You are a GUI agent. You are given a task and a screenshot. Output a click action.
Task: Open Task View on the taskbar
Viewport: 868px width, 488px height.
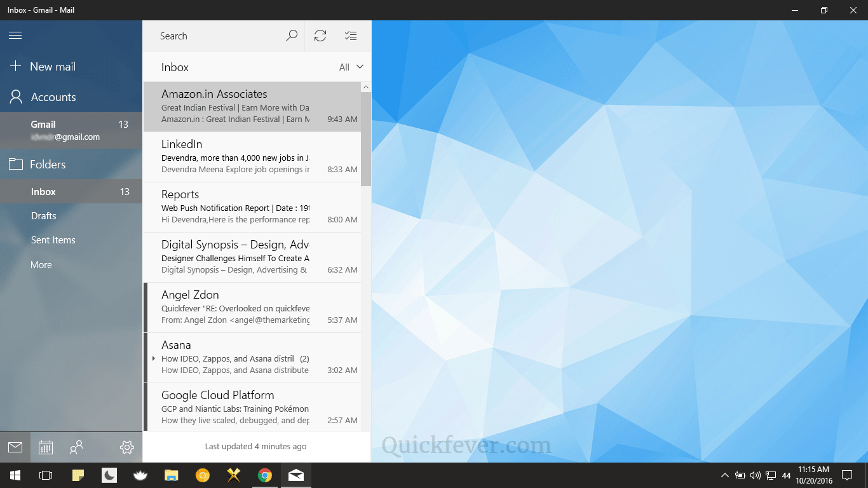coord(46,475)
